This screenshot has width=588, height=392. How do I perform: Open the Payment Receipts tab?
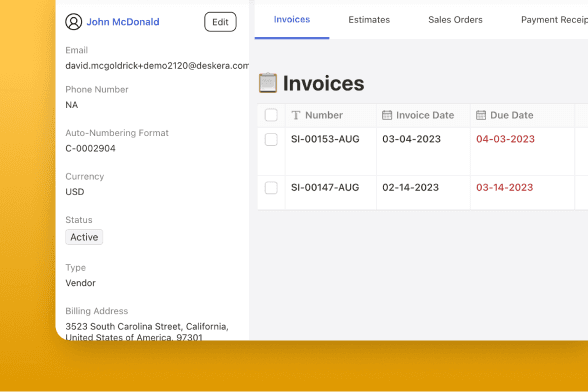[x=554, y=20]
